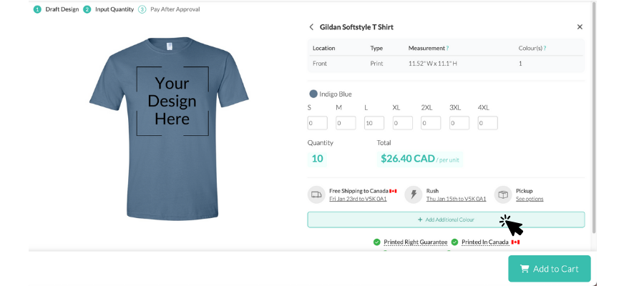Image resolution: width=644 pixels, height=286 pixels.
Task: Open the Fri Jan 23rd shipping link
Action: coord(358,199)
